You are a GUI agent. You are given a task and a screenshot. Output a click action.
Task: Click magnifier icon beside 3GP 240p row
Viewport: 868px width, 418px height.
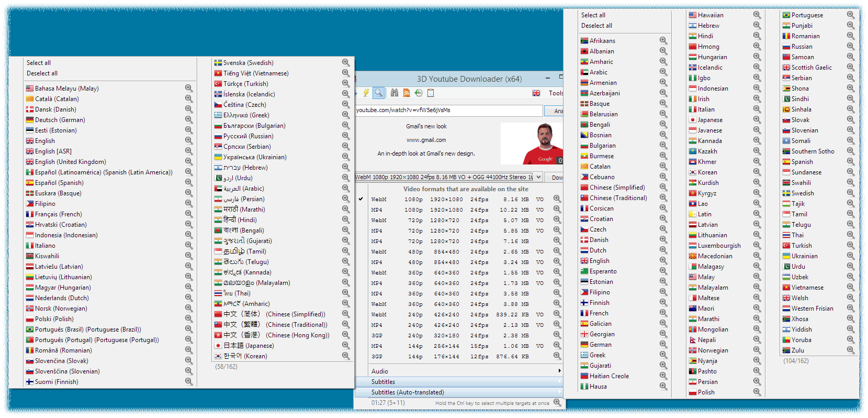point(557,335)
